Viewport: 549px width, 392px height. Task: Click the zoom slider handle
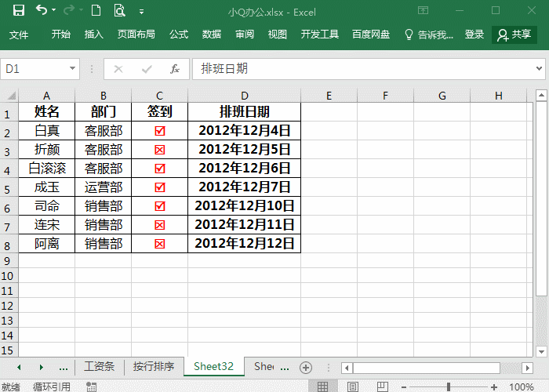click(449, 387)
